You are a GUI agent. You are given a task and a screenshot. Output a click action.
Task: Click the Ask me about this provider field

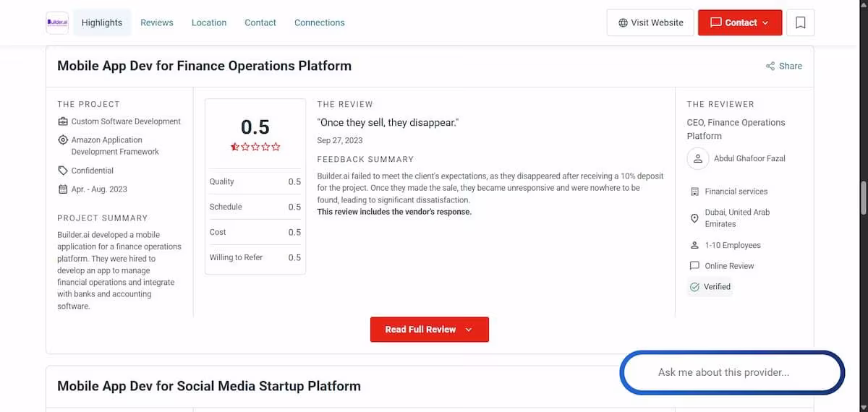(732, 373)
